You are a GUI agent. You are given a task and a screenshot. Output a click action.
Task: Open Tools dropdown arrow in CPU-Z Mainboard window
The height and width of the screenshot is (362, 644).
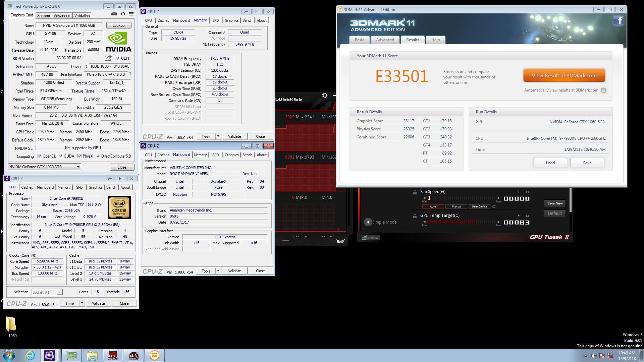[218, 271]
